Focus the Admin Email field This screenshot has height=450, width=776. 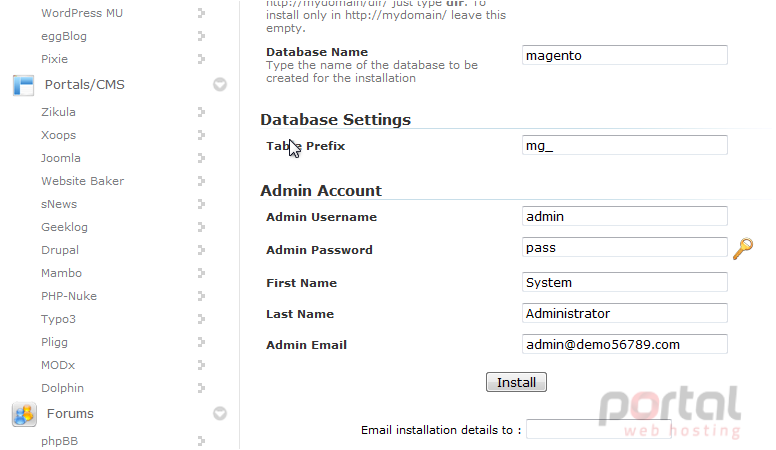pyautogui.click(x=625, y=344)
